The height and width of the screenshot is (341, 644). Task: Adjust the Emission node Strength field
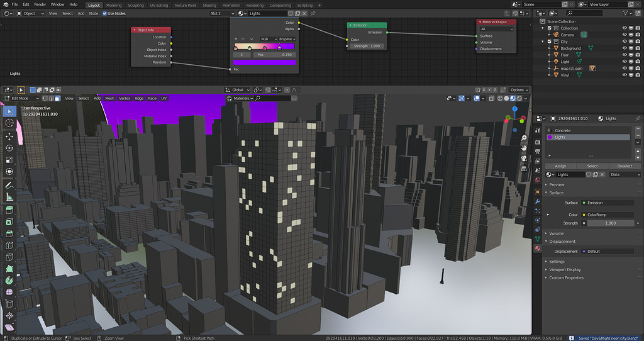click(367, 46)
